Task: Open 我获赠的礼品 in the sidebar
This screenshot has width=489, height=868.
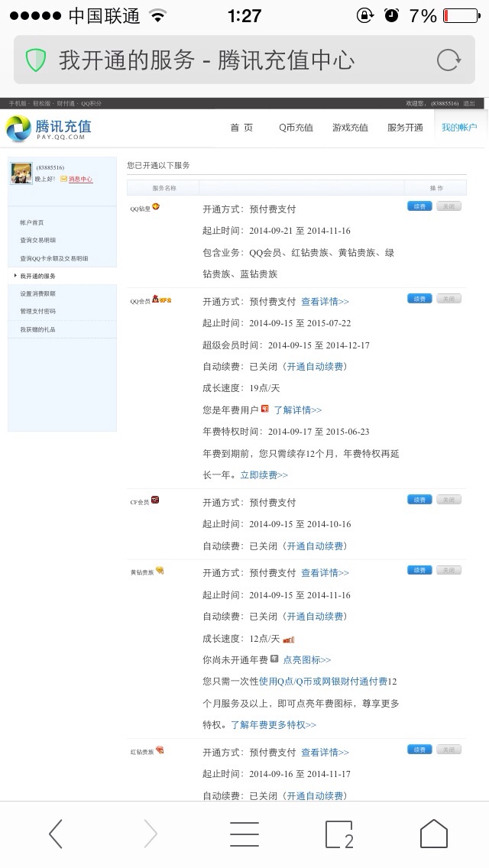Action: click(37, 329)
